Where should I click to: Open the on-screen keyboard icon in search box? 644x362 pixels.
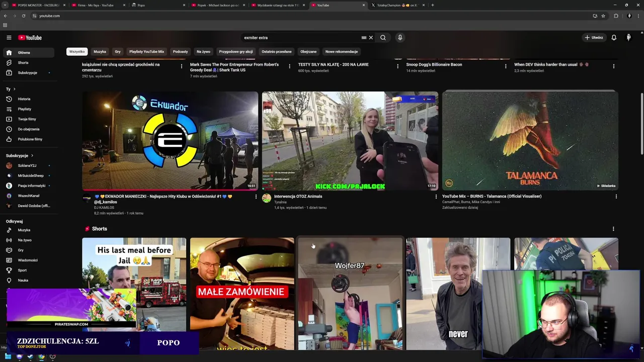pyautogui.click(x=364, y=38)
